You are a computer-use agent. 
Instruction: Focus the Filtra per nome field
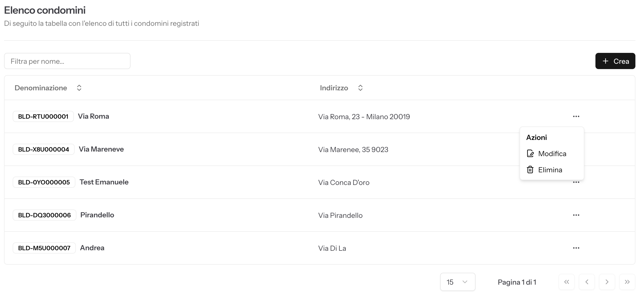[x=67, y=61]
